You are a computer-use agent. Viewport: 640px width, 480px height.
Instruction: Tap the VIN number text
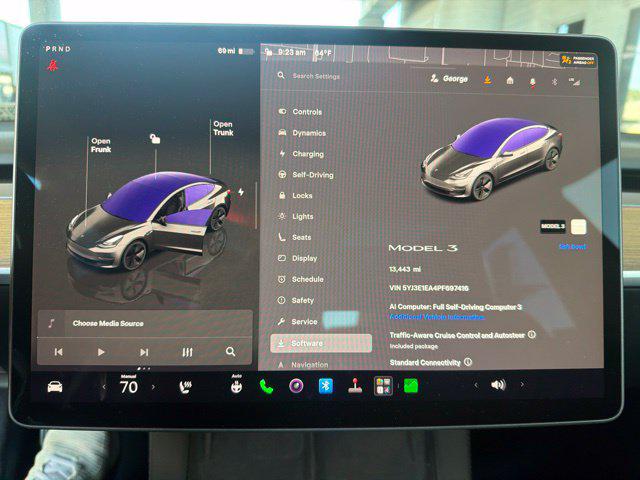(x=429, y=288)
